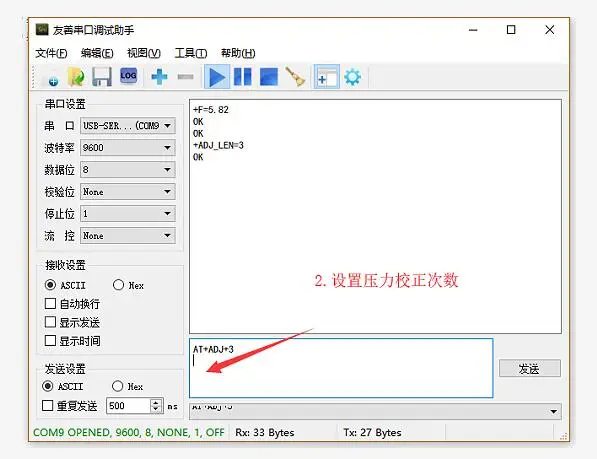This screenshot has width=597, height=459.
Task: Click the Tx: 27 Bytes counter
Action: 372,433
